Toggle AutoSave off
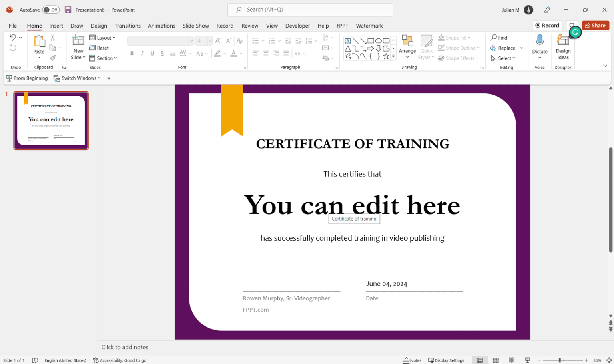 click(x=51, y=10)
